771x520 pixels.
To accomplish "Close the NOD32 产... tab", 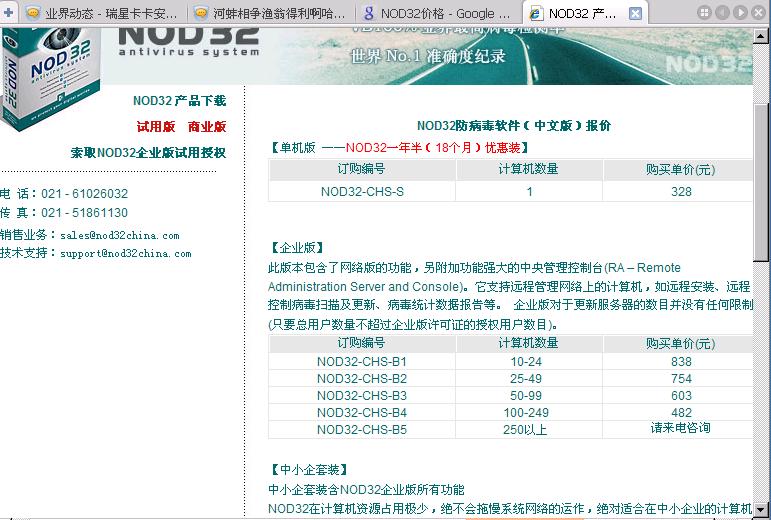I will coord(635,13).
